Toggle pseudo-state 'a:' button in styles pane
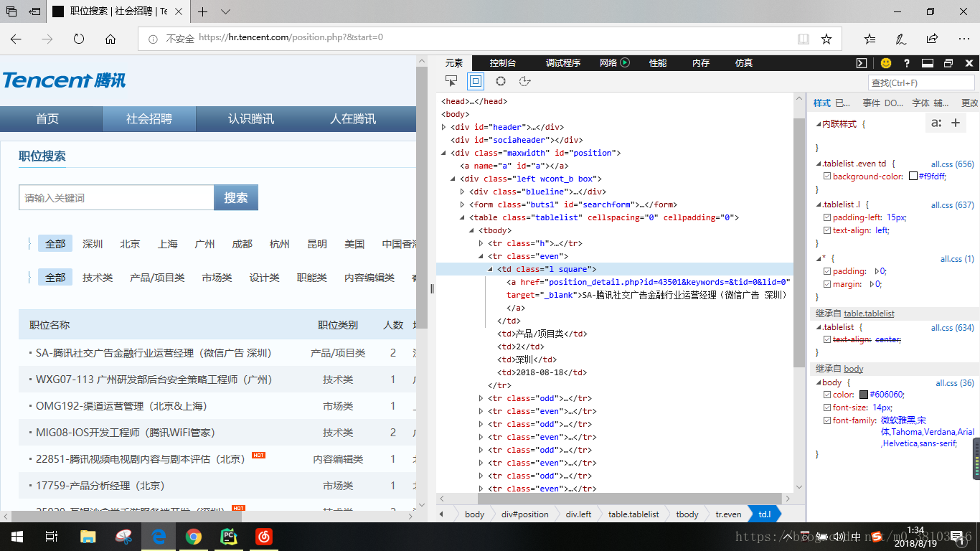This screenshot has width=980, height=551. pyautogui.click(x=936, y=123)
